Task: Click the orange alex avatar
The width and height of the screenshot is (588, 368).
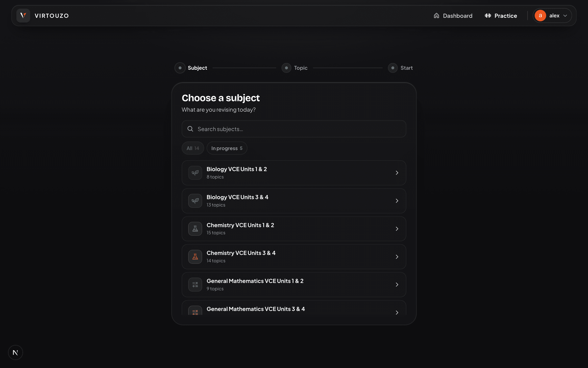Action: (x=540, y=16)
